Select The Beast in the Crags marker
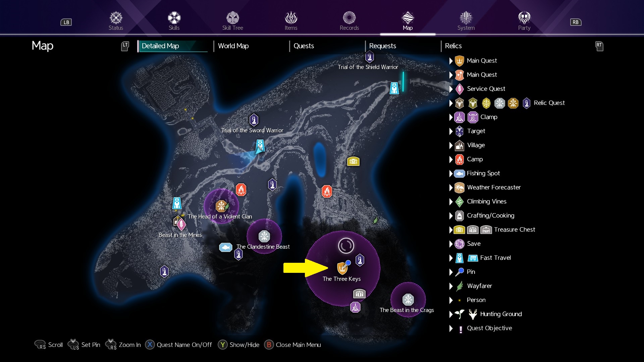This screenshot has height=362, width=644. [408, 299]
